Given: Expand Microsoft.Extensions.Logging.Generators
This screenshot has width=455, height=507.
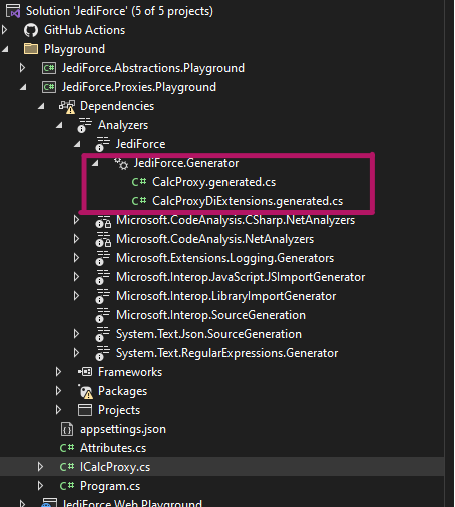Looking at the screenshot, I should 76,258.
